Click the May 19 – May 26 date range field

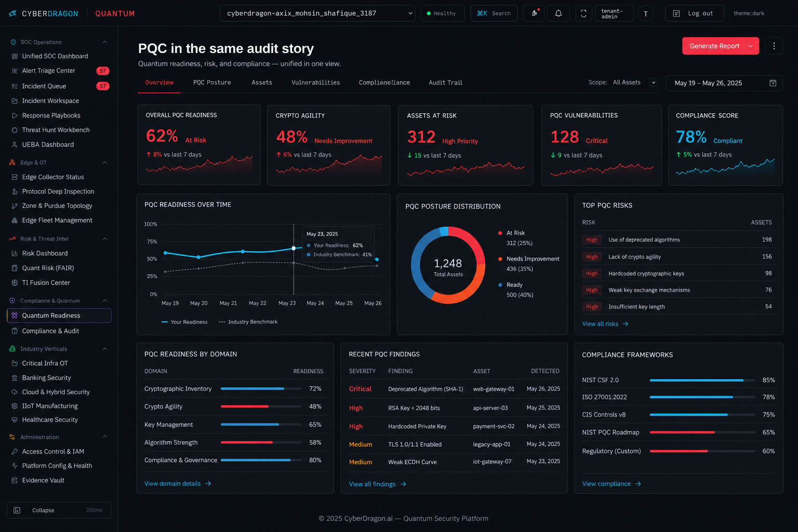724,83
